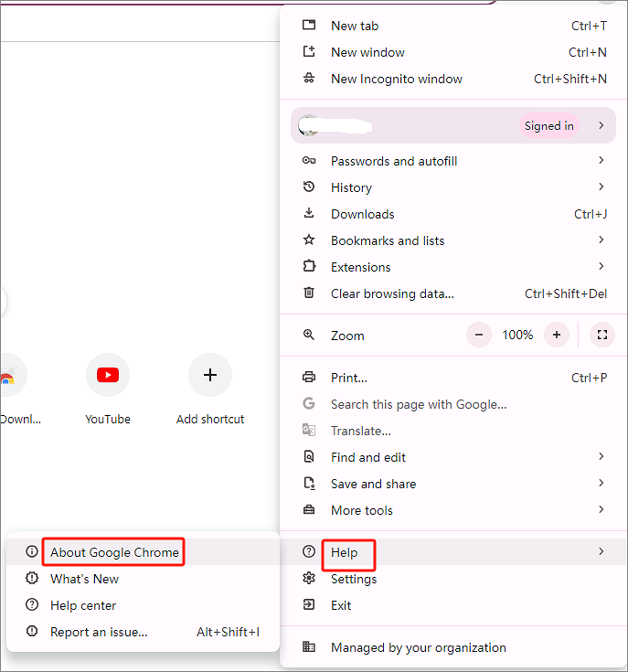Click the Extensions puzzle icon
The height and width of the screenshot is (672, 628).
coord(309,266)
